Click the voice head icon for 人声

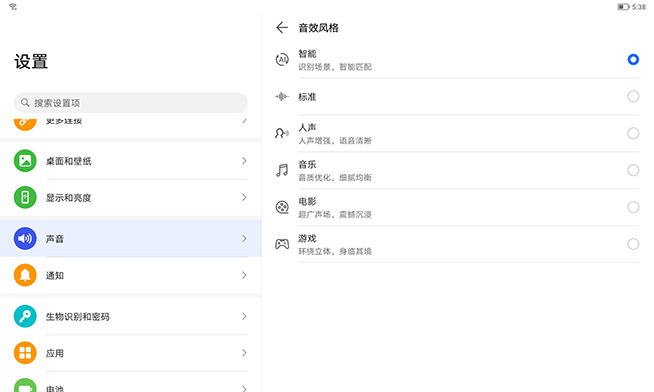click(282, 133)
